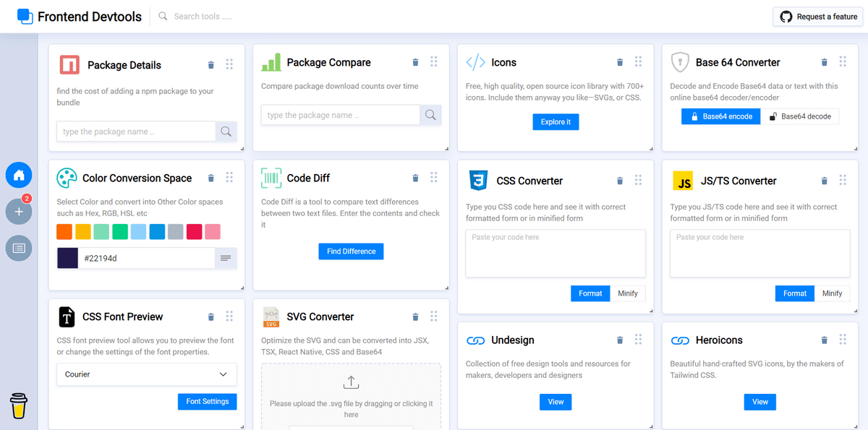868x430 pixels.
Task: Expand the Courier font dropdown
Action: pyautogui.click(x=147, y=374)
